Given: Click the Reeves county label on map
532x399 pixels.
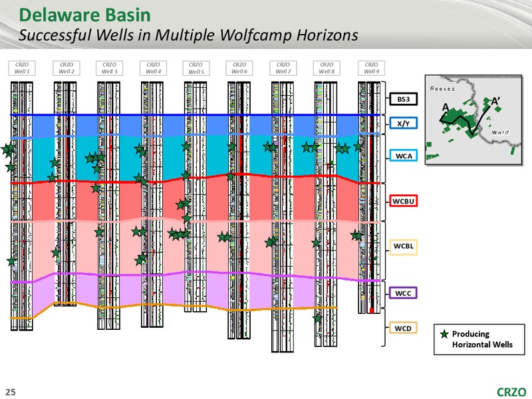Looking at the screenshot, I should pos(442,88).
